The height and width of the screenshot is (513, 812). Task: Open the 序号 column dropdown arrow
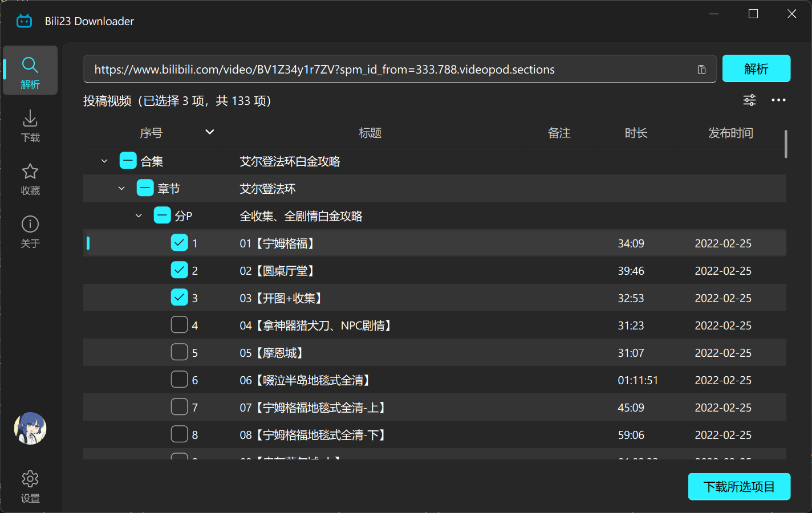point(210,132)
